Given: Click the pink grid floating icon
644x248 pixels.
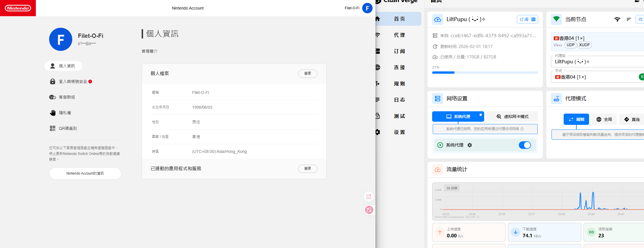Looking at the screenshot, I should click(x=369, y=197).
